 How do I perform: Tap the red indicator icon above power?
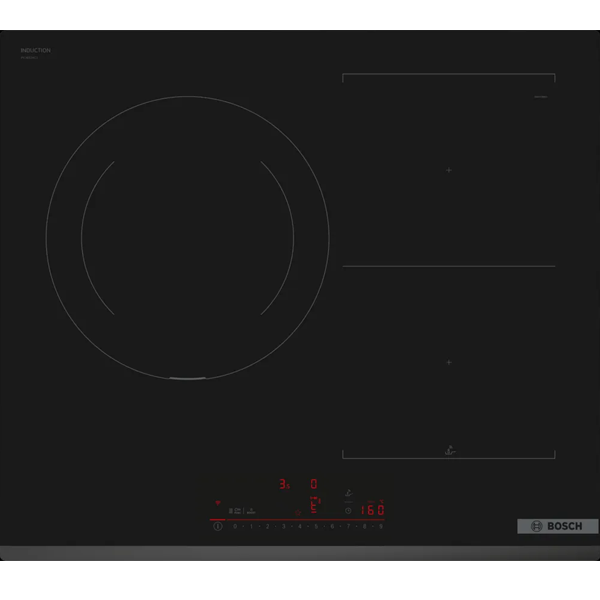pyautogui.click(x=218, y=502)
